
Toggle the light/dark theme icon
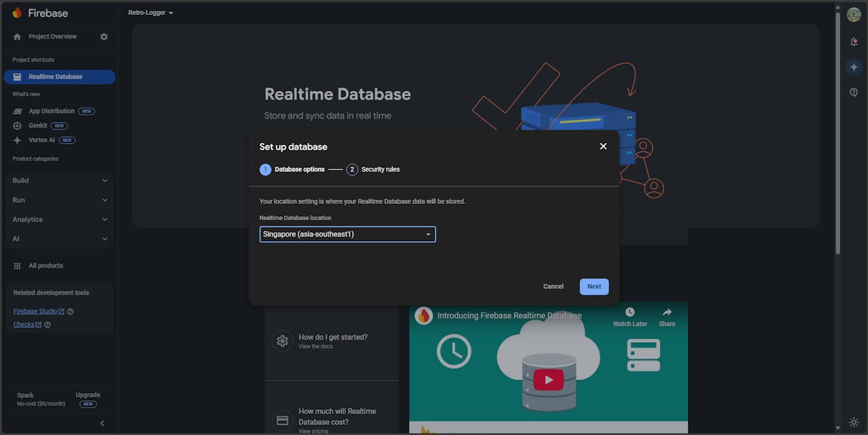tap(854, 422)
